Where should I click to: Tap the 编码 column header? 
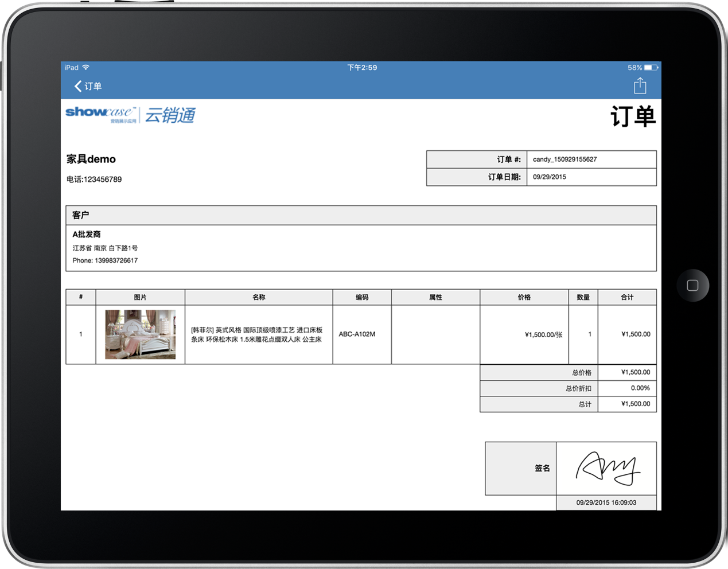[362, 297]
